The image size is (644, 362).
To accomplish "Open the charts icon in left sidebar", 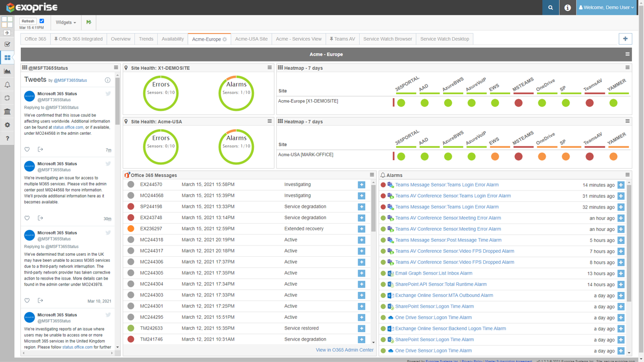I will coord(7,71).
